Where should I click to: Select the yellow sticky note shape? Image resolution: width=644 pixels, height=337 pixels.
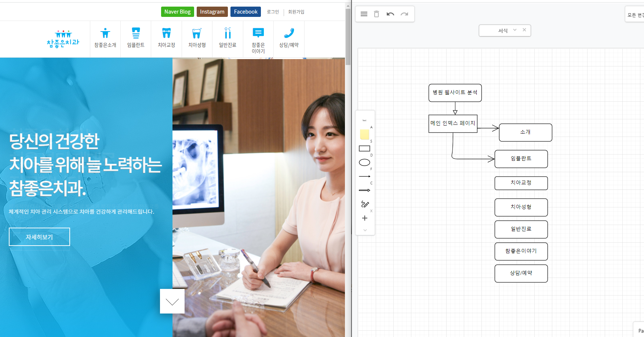click(364, 134)
